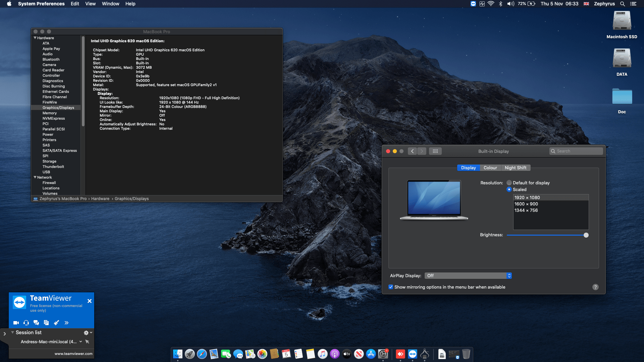Click the help question mark button
644x362 pixels.
595,287
